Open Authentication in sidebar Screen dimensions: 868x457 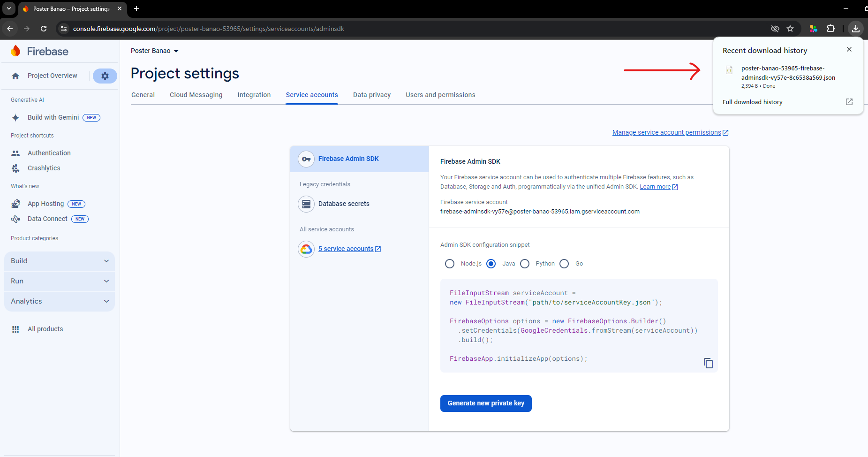coord(49,153)
